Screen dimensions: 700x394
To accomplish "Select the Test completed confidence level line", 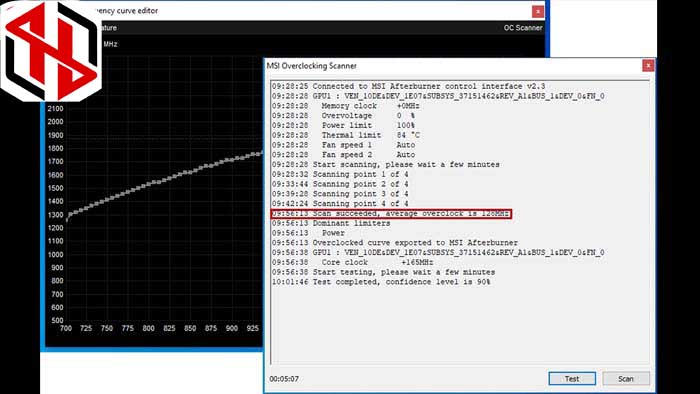I will point(381,282).
